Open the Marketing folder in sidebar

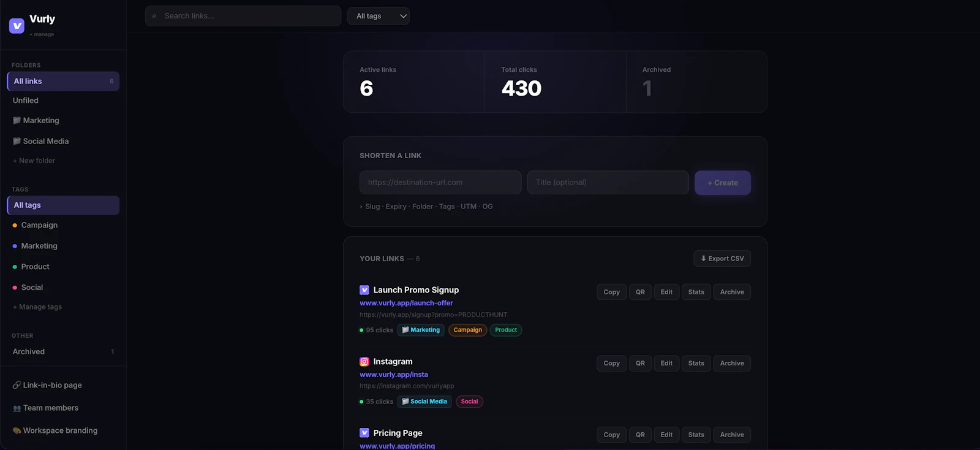[x=63, y=121]
